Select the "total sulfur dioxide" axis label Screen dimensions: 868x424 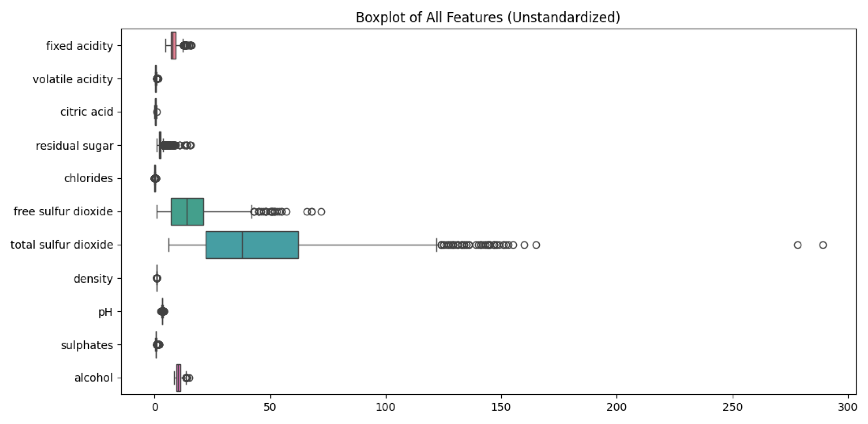(62, 245)
